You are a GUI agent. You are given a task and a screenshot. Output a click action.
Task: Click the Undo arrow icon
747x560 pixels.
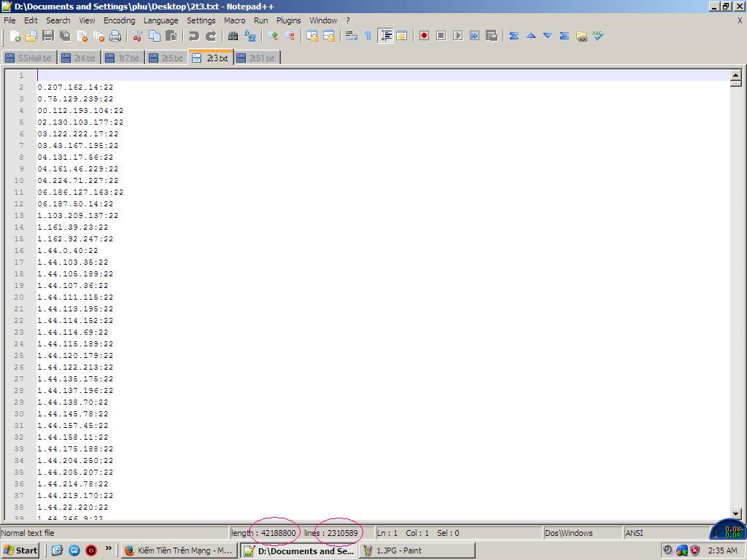[194, 36]
